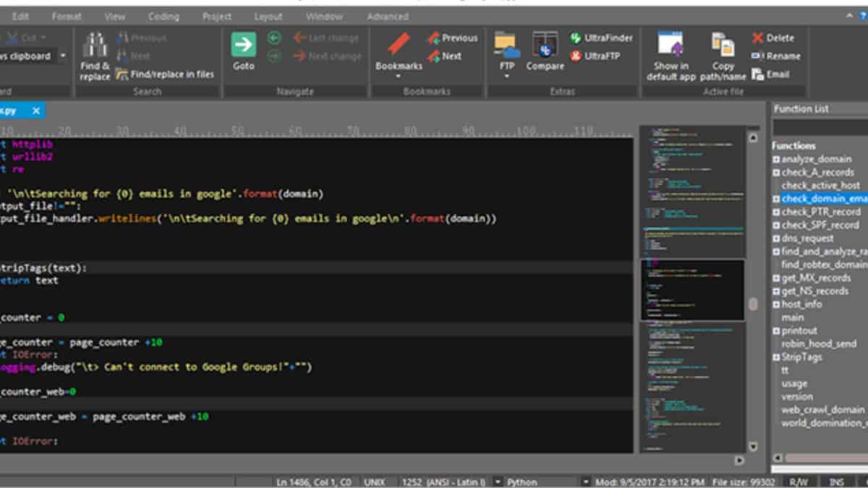This screenshot has height=488, width=868.
Task: Click Show in default app icon
Action: tap(671, 45)
